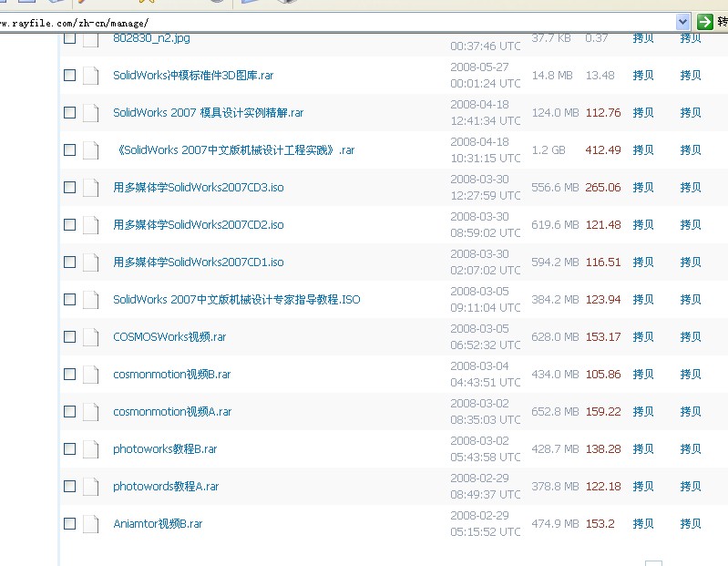Open 802830_n2.jpg file link

click(151, 38)
